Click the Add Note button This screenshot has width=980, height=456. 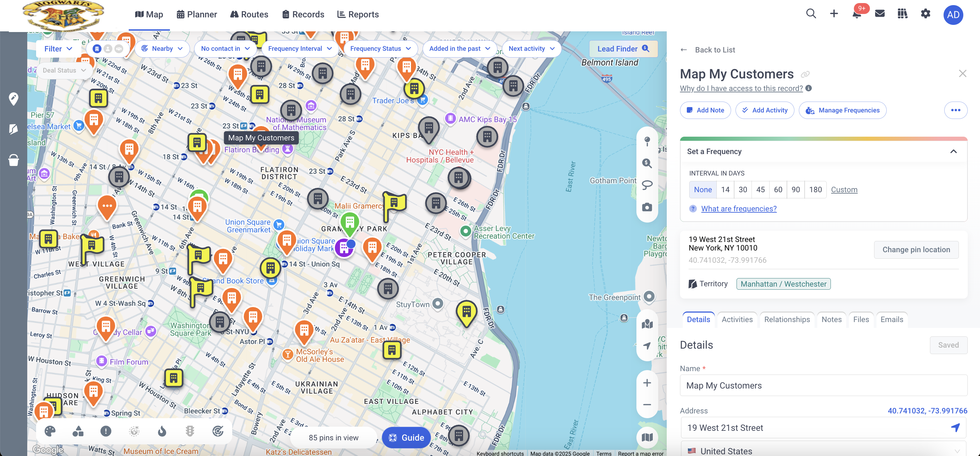[705, 110]
